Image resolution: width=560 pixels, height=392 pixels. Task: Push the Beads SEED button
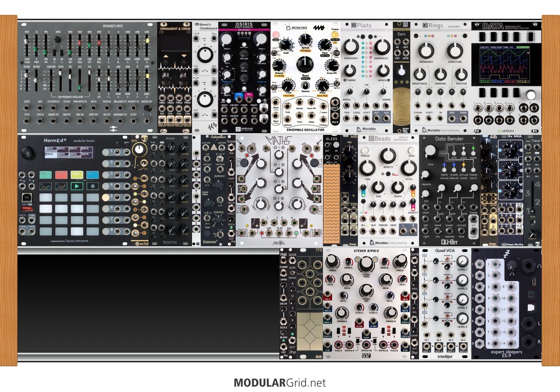pyautogui.click(x=412, y=150)
